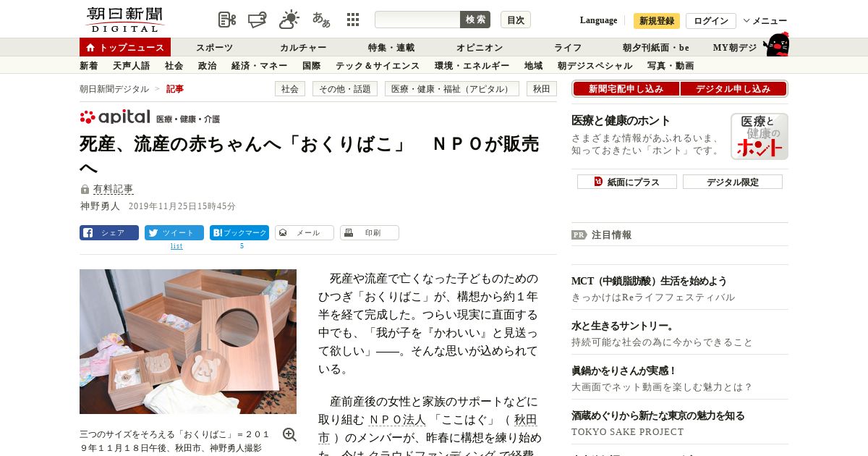Open the weather sun-cloud icon
Viewport: 868px width, 456px height.
(x=289, y=20)
